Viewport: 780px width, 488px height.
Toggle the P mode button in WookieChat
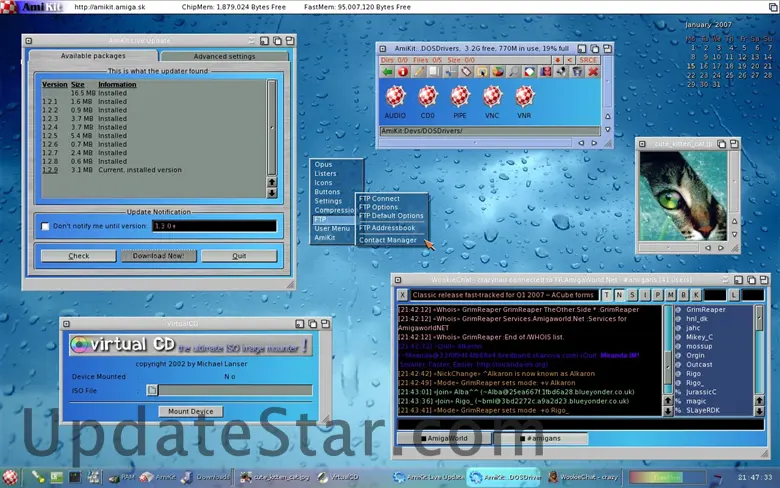(658, 295)
